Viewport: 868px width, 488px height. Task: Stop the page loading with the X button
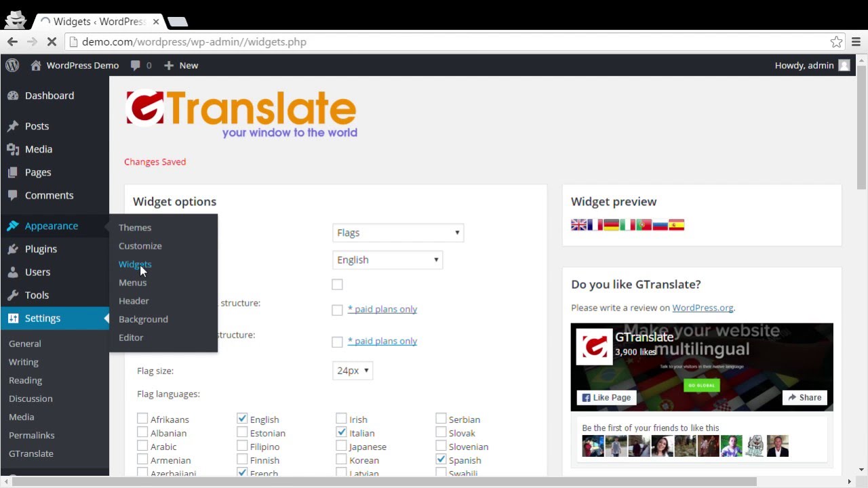(x=52, y=42)
